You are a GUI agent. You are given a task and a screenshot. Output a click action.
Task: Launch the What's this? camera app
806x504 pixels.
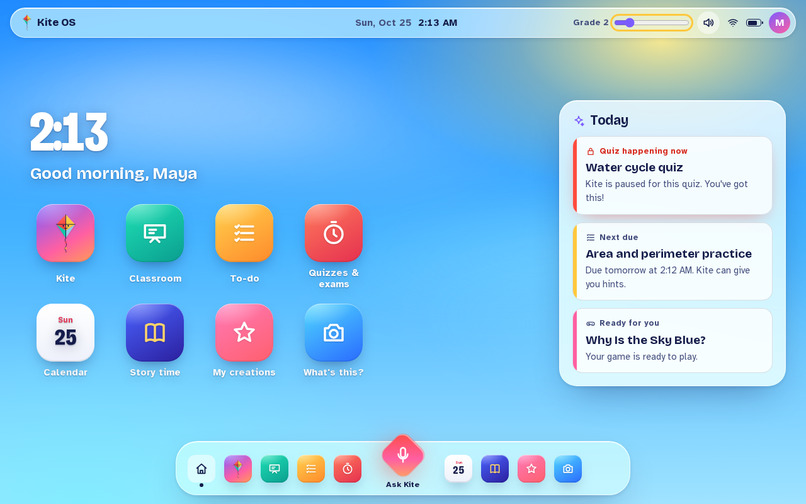[x=334, y=333]
